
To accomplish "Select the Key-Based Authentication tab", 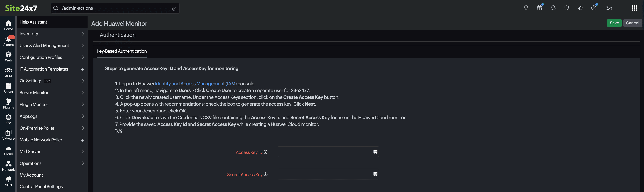I will pos(122,51).
